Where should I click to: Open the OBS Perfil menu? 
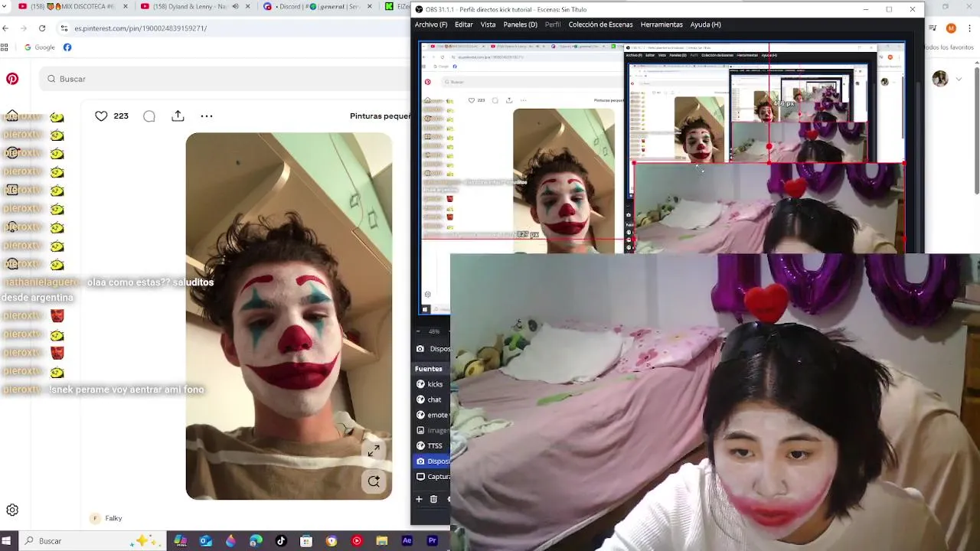(x=553, y=24)
